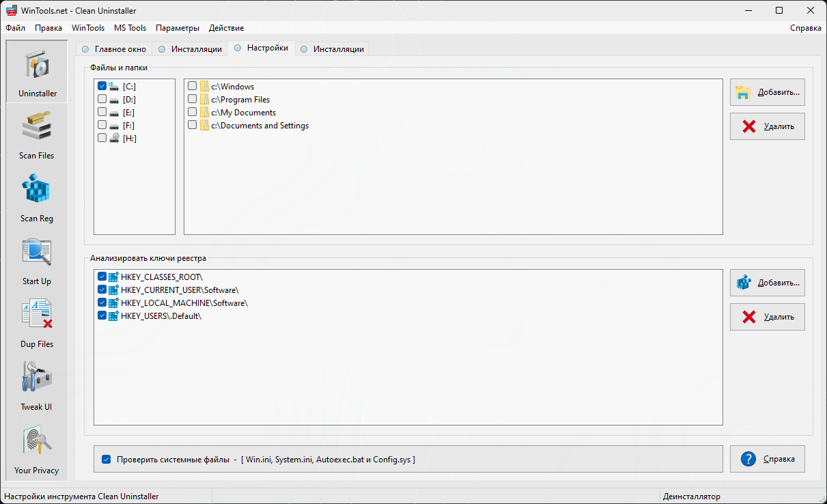
Task: Uncheck HKEY_USERS\.Default\ checkbox
Action: (x=102, y=316)
